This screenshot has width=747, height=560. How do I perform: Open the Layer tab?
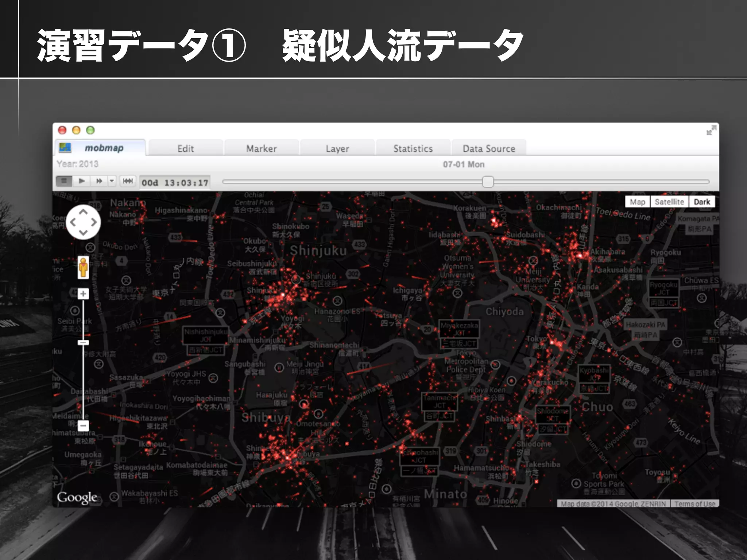(337, 149)
